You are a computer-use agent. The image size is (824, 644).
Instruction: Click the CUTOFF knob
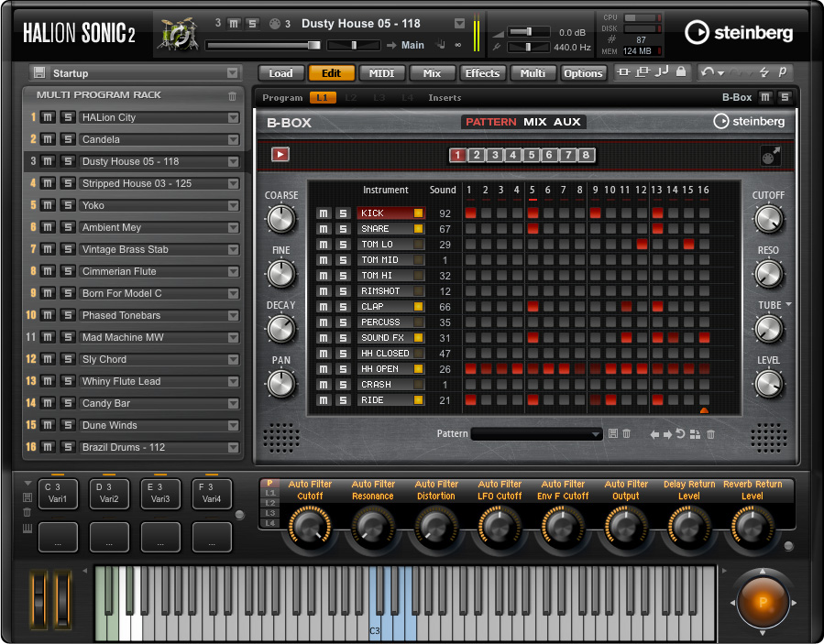[x=768, y=219]
